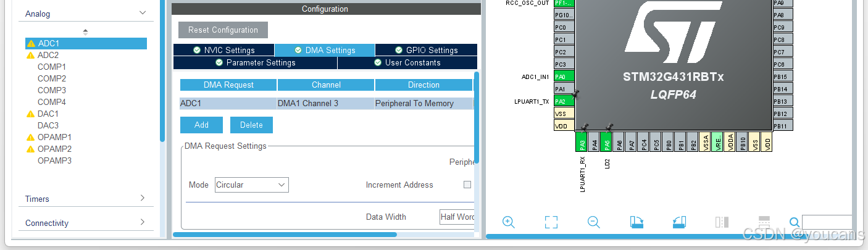868x250 pixels.
Task: Toggle the Increment Address checkbox
Action: coord(467,185)
